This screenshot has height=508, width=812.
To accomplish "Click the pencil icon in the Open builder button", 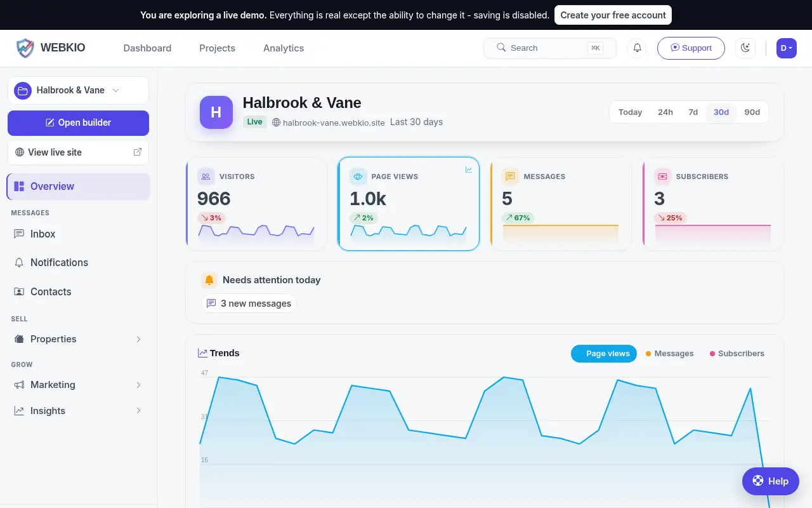I will pyautogui.click(x=50, y=123).
